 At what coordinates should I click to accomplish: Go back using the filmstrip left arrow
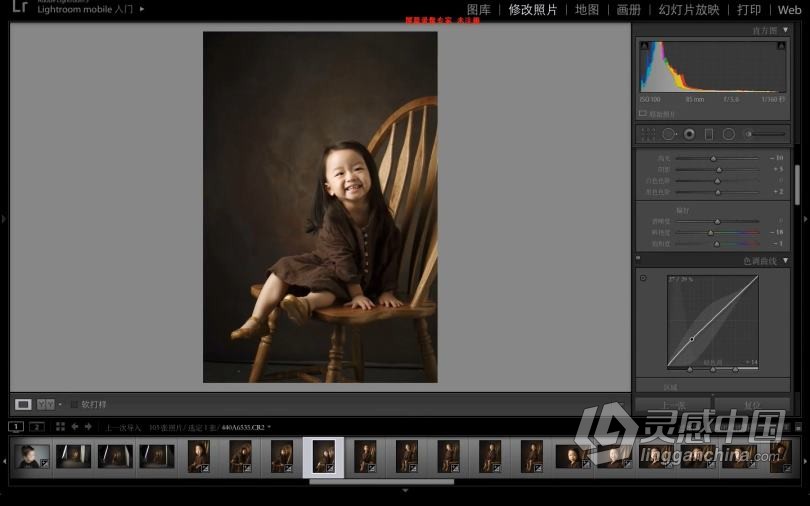(75, 426)
